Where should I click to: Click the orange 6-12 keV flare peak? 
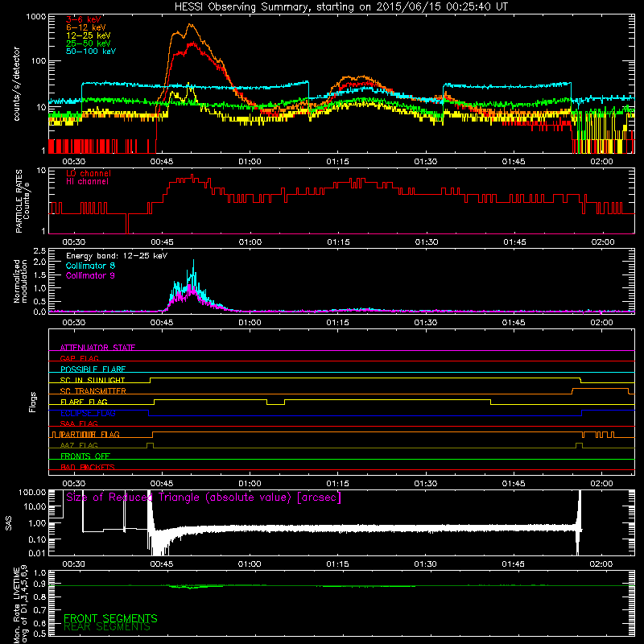(x=190, y=24)
